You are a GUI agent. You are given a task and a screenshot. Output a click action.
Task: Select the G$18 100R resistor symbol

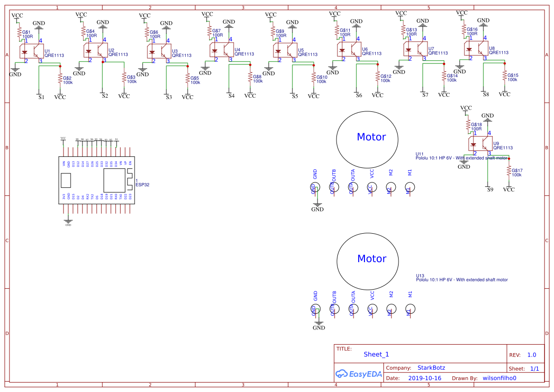click(469, 124)
